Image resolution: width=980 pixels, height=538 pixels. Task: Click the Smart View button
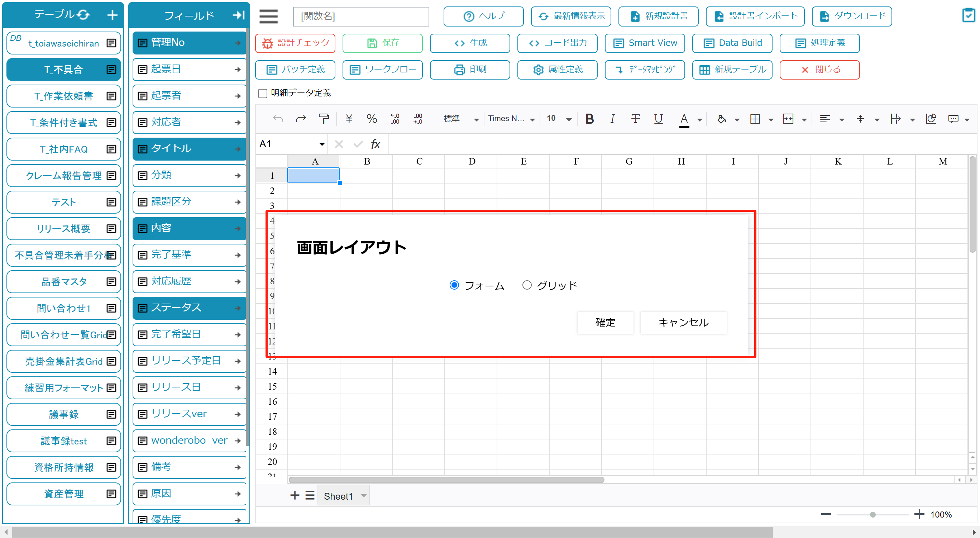pos(645,43)
